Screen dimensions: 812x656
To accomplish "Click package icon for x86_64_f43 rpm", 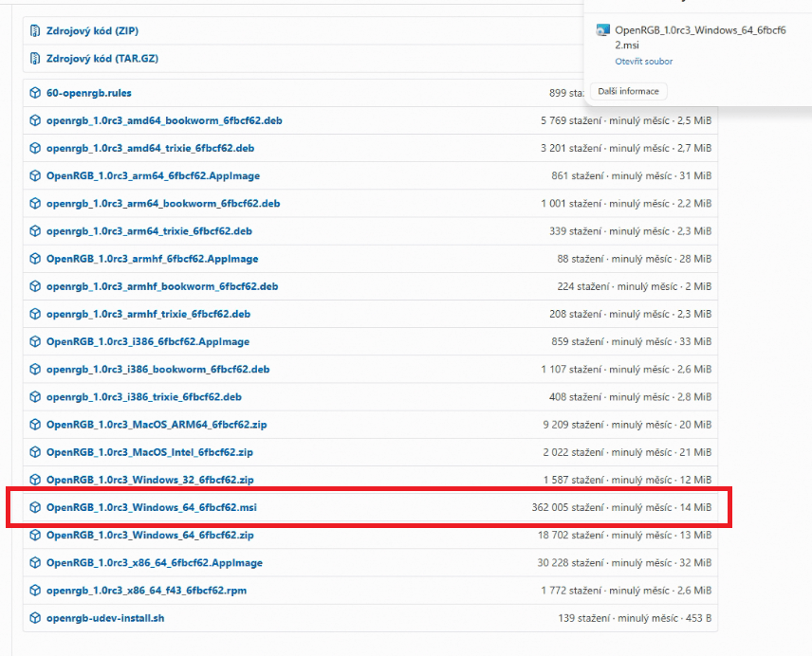I will [35, 591].
